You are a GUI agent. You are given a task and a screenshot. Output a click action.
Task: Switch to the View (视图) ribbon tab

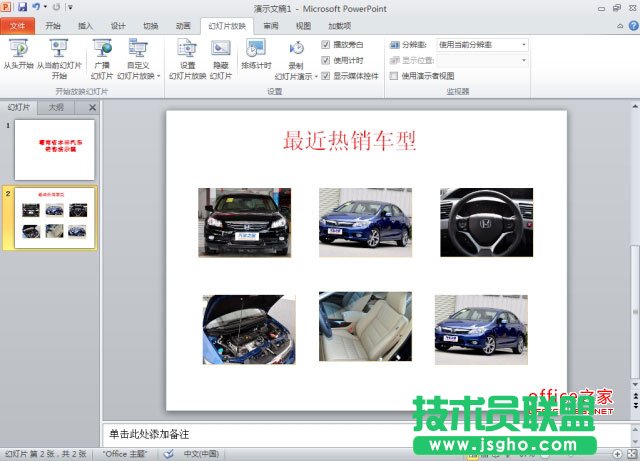coord(303,26)
